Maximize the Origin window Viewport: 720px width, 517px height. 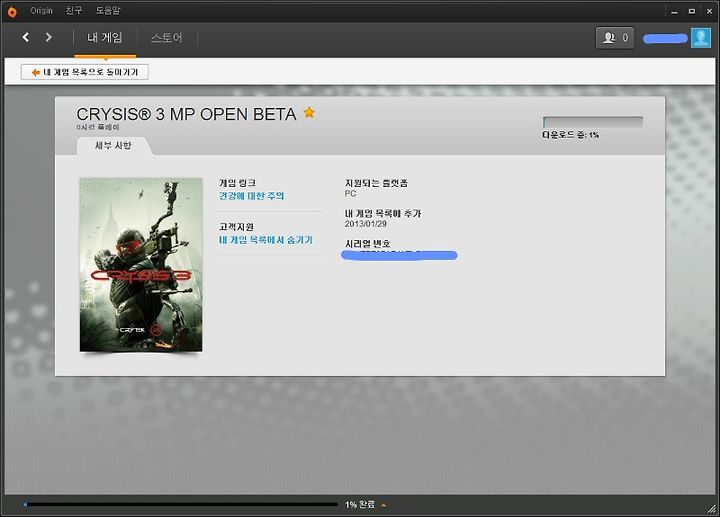point(692,11)
